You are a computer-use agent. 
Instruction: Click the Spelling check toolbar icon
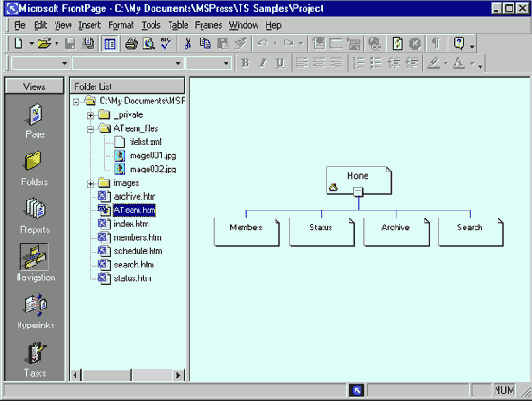166,44
